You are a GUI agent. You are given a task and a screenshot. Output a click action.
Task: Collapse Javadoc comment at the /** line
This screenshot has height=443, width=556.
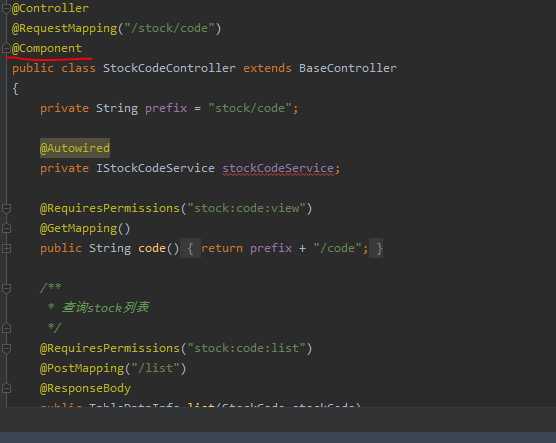point(6,288)
